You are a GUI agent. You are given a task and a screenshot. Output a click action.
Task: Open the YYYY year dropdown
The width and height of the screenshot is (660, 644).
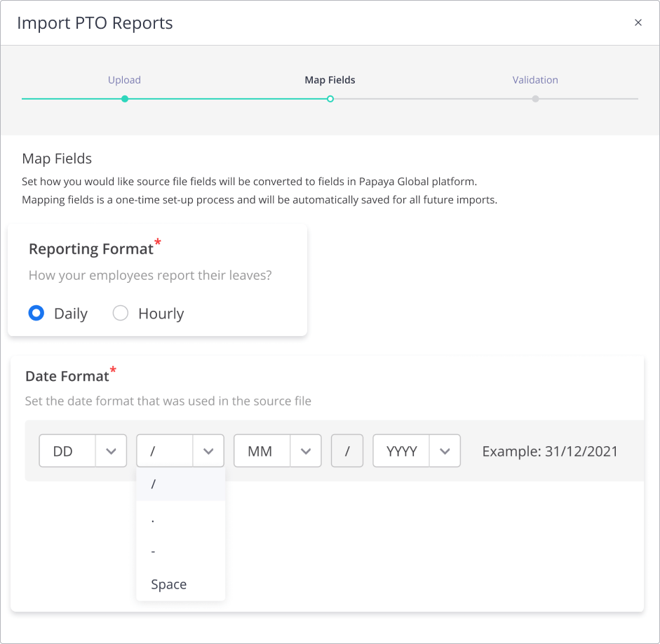[416, 450]
